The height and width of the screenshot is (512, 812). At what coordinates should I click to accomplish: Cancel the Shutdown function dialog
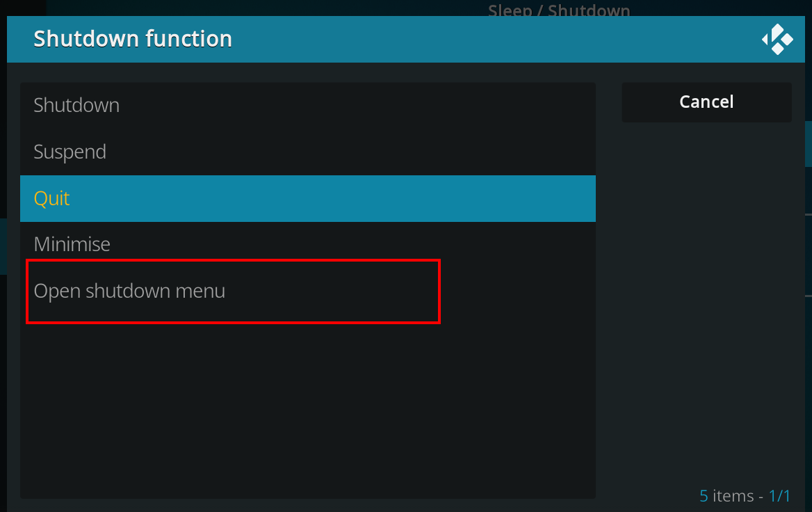[x=706, y=102]
